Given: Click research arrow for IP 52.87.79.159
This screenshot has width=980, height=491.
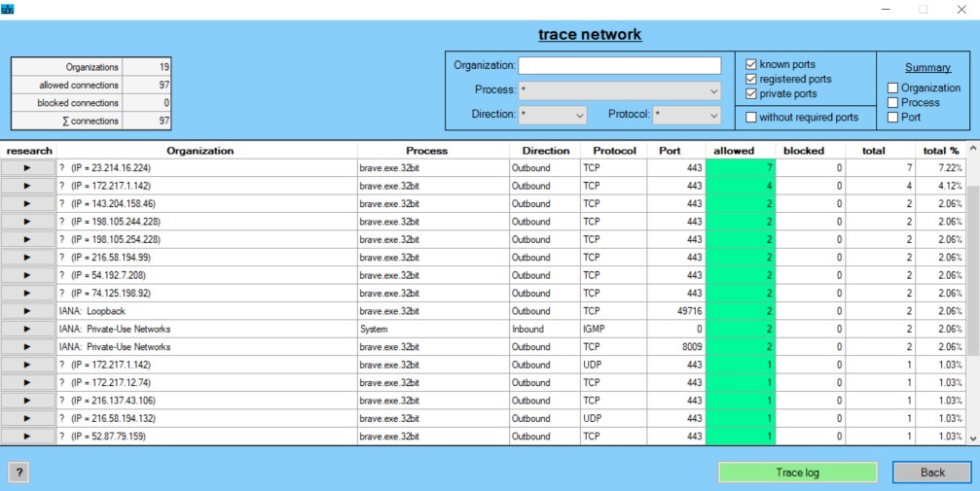Looking at the screenshot, I should click(x=27, y=437).
